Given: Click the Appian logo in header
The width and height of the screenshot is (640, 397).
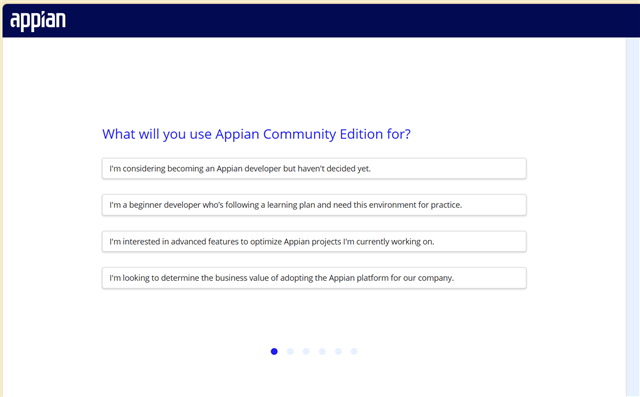Looking at the screenshot, I should point(38,21).
